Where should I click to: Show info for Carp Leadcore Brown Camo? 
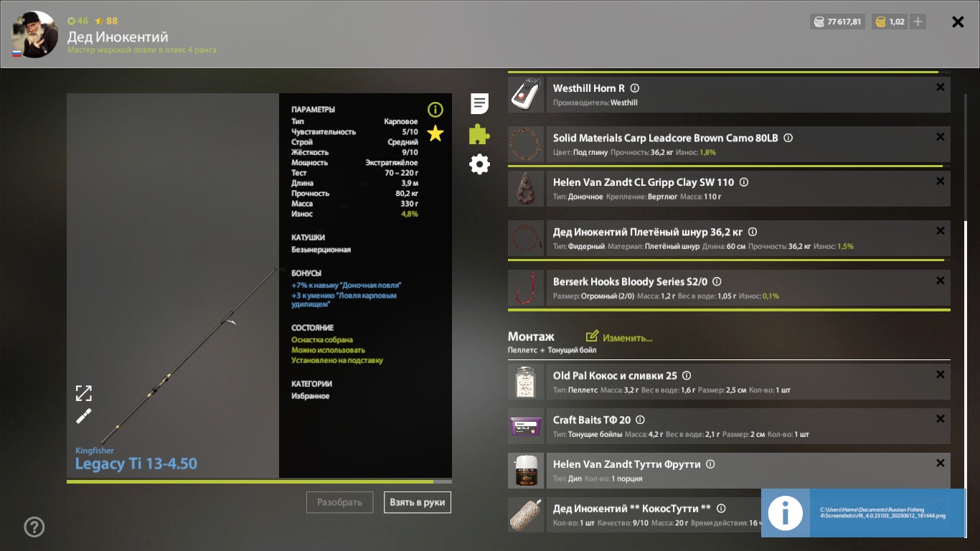tap(788, 138)
